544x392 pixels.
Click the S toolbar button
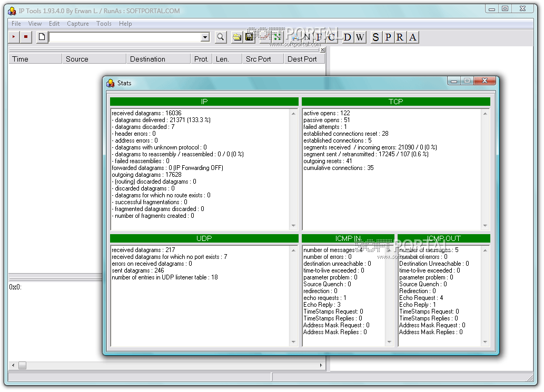tap(375, 37)
